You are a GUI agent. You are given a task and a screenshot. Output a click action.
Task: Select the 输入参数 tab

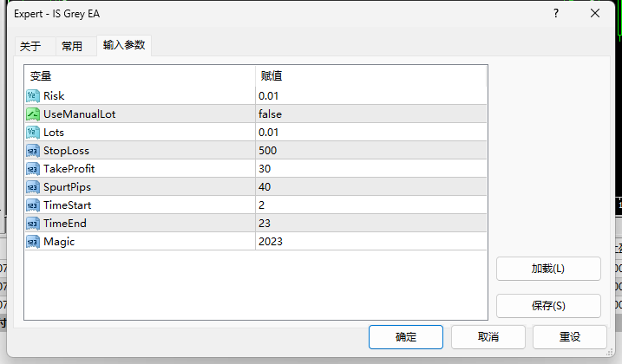tap(124, 45)
